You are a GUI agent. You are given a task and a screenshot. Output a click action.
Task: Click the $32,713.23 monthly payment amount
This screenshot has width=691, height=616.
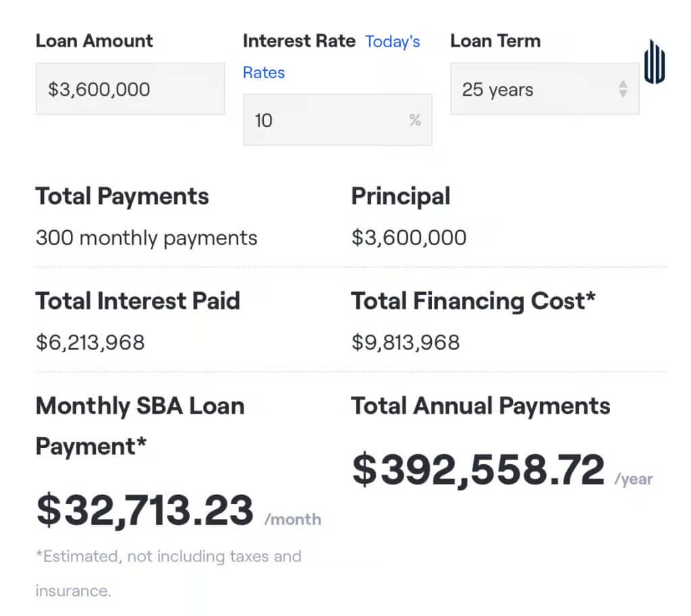tap(145, 510)
